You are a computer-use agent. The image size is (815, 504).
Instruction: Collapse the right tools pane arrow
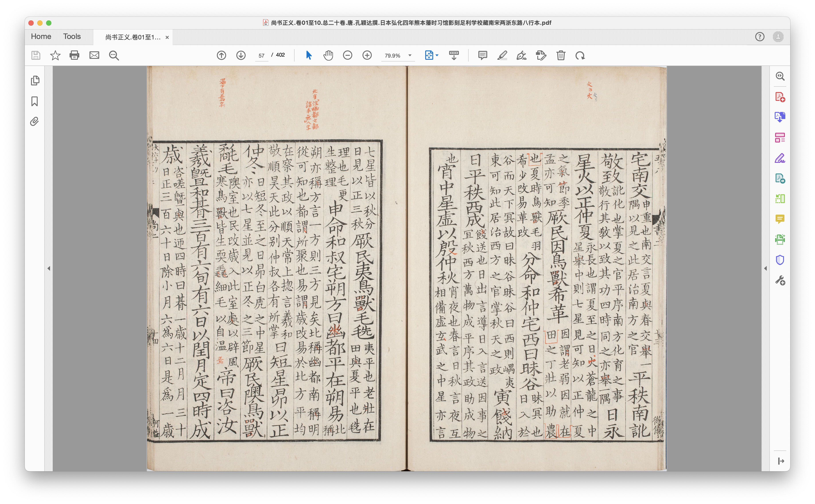[x=765, y=268]
